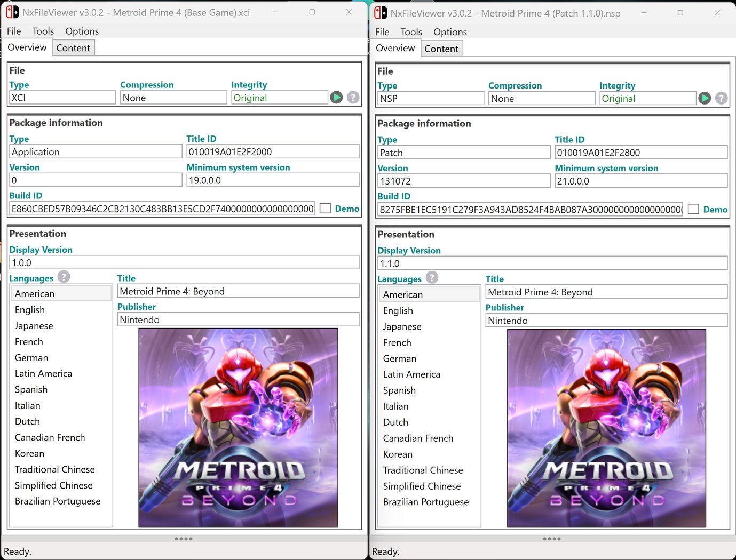This screenshot has height=560, width=736.
Task: Click Languages help icon in patch window
Action: click(432, 278)
